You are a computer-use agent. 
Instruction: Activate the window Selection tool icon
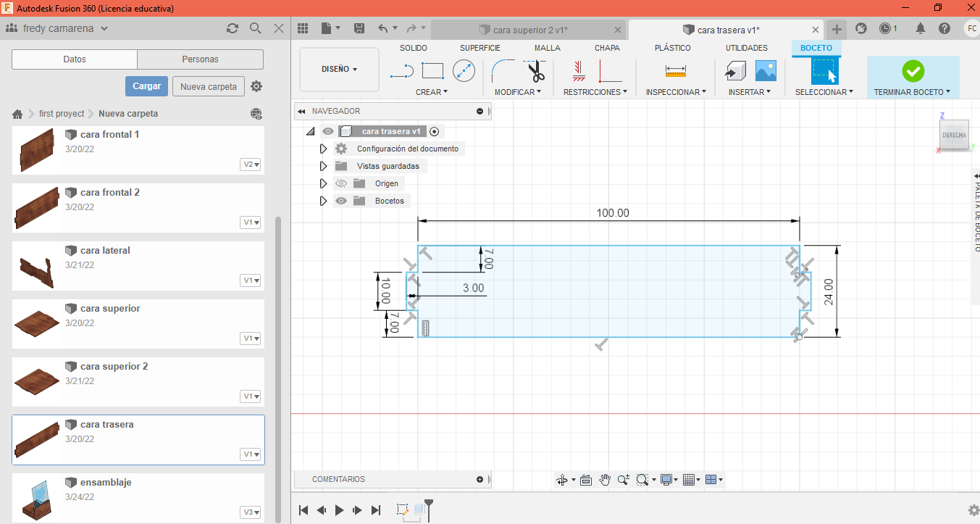click(x=824, y=71)
